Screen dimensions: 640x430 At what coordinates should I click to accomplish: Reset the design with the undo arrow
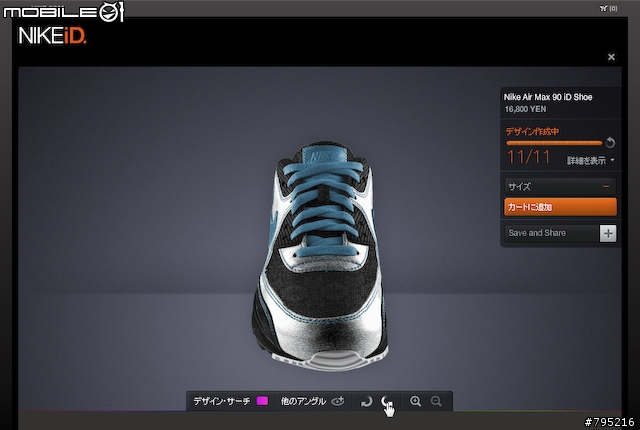[610, 142]
